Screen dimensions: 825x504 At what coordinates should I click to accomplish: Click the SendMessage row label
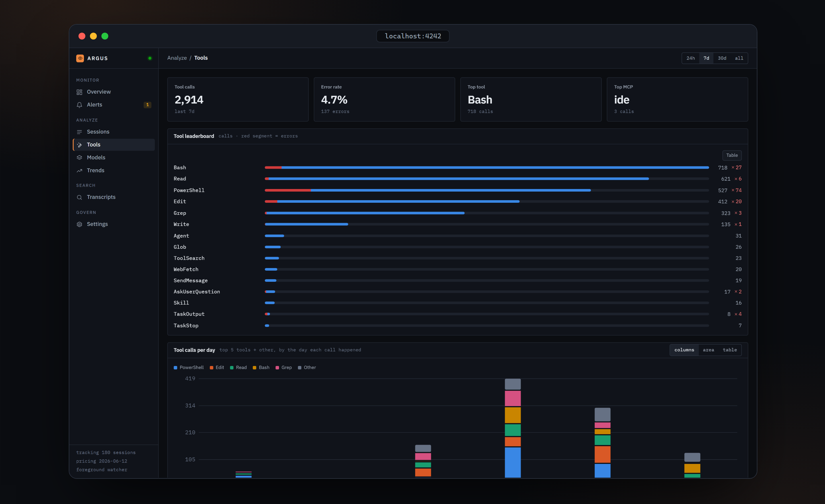click(x=190, y=281)
